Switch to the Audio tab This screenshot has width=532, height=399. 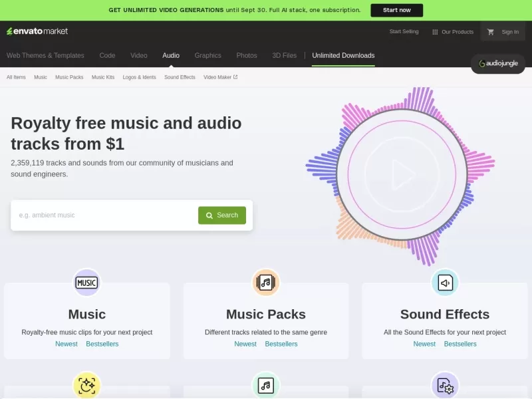tap(170, 55)
